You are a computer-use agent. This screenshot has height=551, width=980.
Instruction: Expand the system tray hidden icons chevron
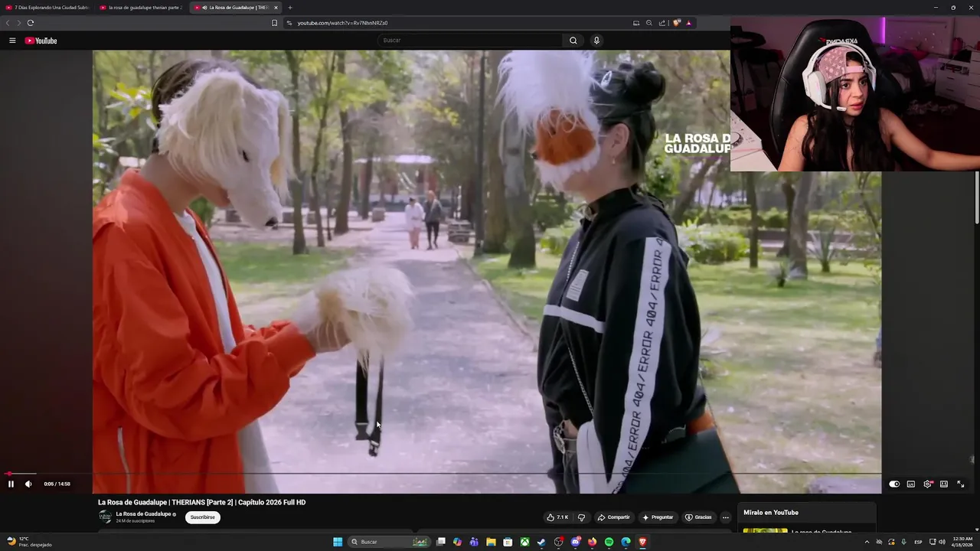coord(867,542)
